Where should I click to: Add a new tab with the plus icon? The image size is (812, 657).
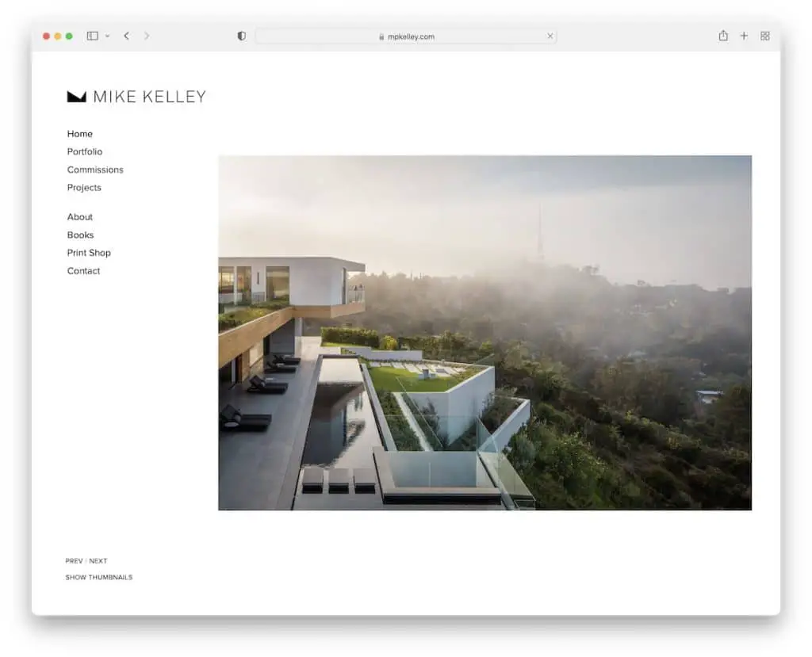tap(744, 36)
